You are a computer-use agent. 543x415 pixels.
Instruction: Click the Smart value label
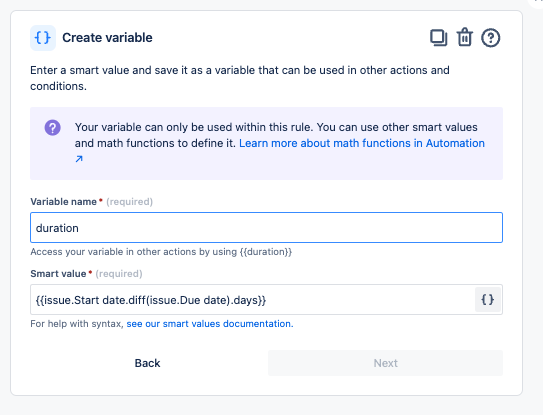coord(58,274)
